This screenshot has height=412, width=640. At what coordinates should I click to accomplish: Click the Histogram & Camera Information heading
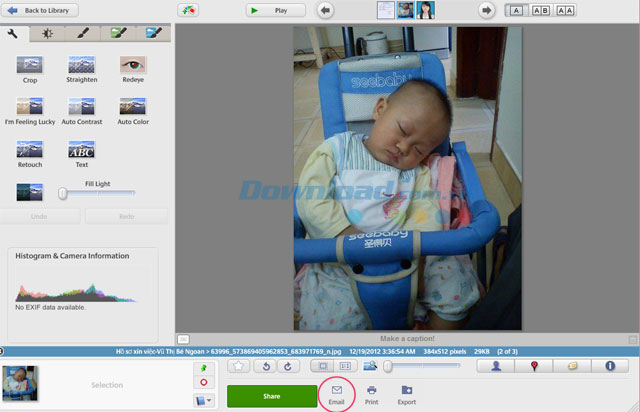point(72,256)
